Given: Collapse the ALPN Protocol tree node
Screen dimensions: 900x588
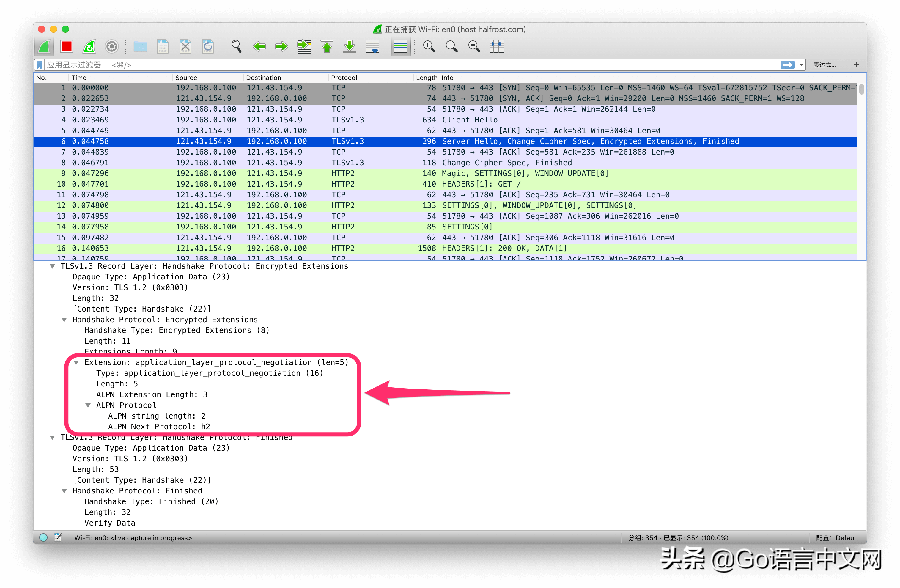Looking at the screenshot, I should click(x=88, y=405).
